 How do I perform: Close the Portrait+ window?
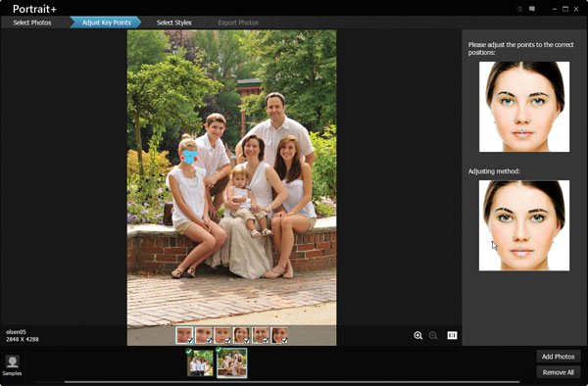[576, 9]
